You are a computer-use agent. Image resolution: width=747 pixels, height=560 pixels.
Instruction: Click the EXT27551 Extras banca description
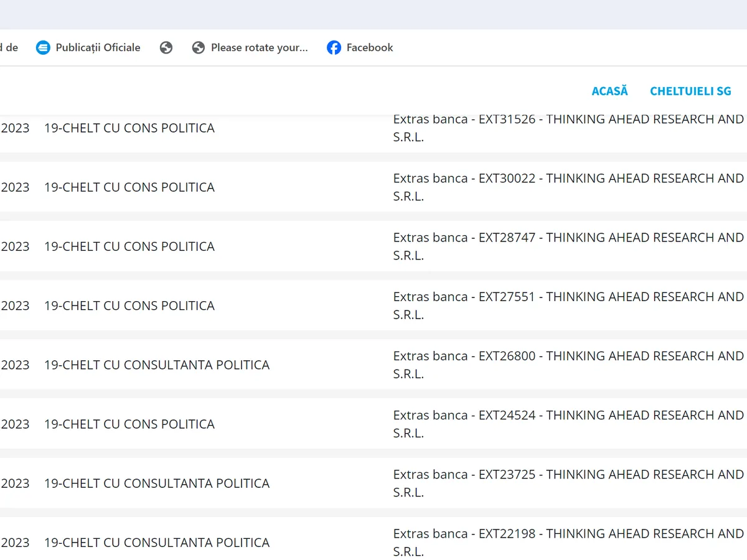(x=568, y=305)
